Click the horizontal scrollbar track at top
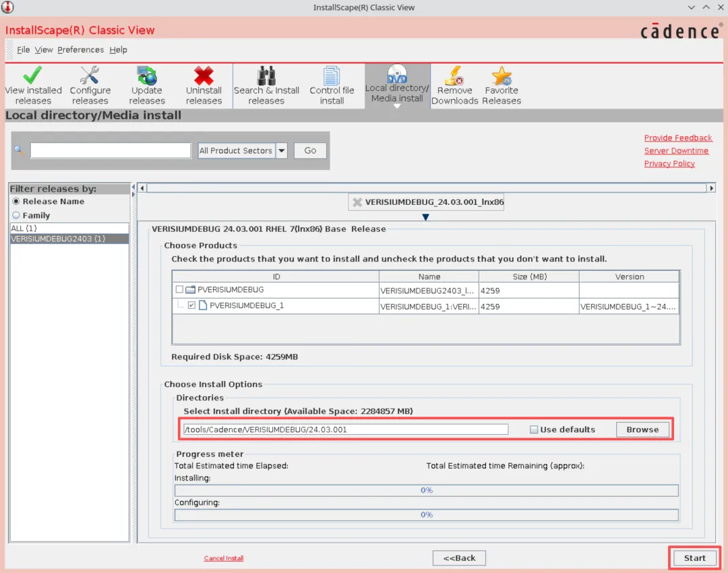The image size is (728, 573). (427, 188)
